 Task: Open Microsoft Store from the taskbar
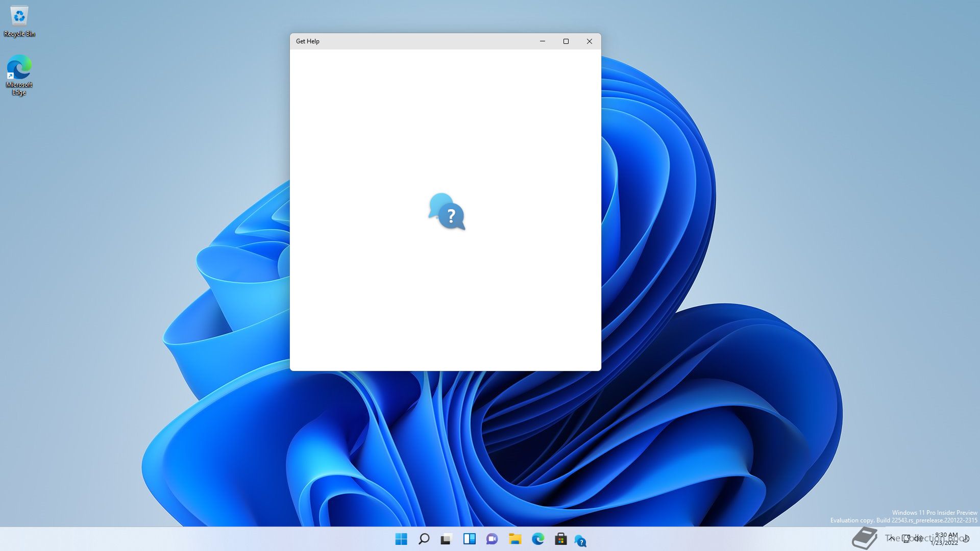[561, 539]
